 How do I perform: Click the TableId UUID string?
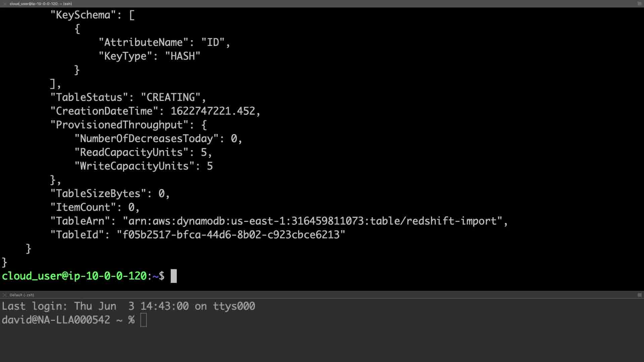pyautogui.click(x=231, y=235)
